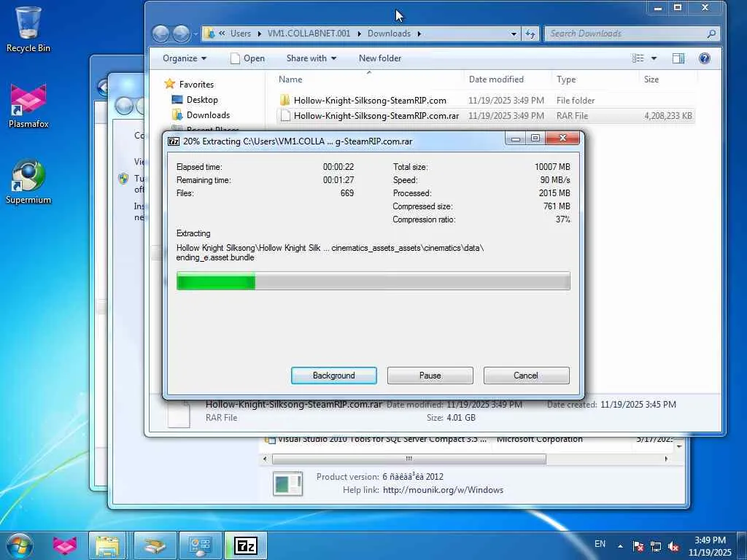
Task: Open the 7-Zip taskbar button
Action: click(246, 545)
